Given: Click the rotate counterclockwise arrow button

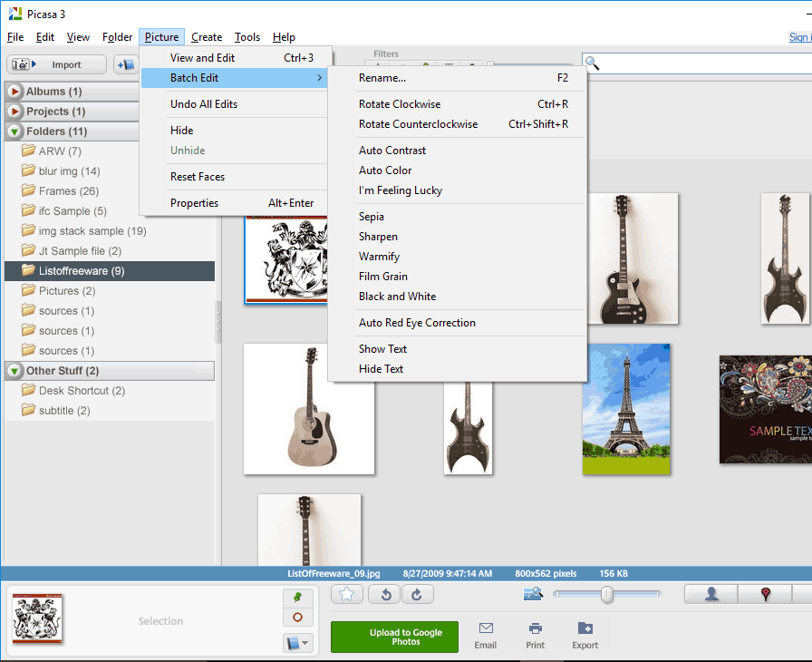Looking at the screenshot, I should [x=386, y=594].
